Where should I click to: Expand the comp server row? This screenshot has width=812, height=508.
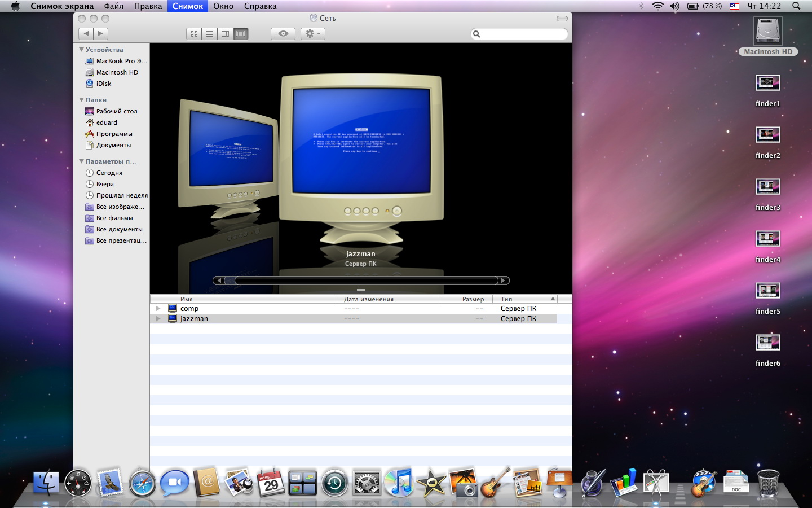158,309
